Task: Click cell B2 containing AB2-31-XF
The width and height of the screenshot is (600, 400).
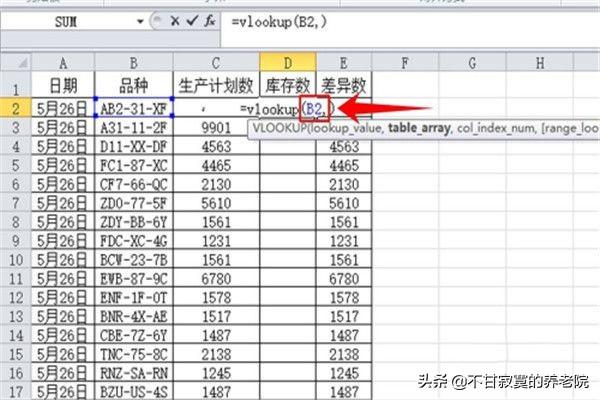Action: pyautogui.click(x=133, y=107)
